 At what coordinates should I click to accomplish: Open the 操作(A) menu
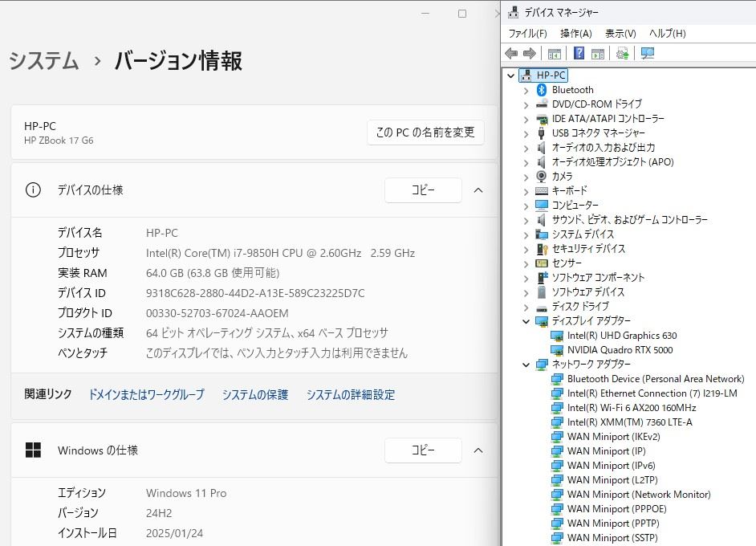[x=575, y=33]
